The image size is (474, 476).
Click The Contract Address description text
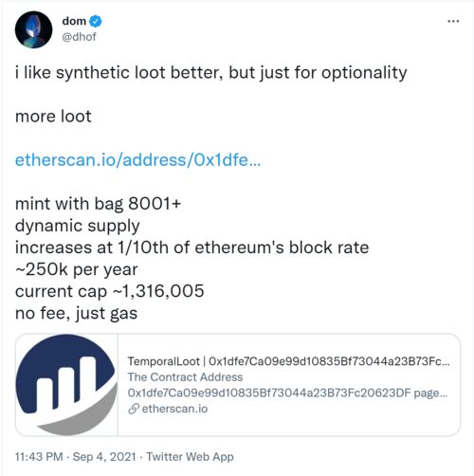[x=185, y=377]
